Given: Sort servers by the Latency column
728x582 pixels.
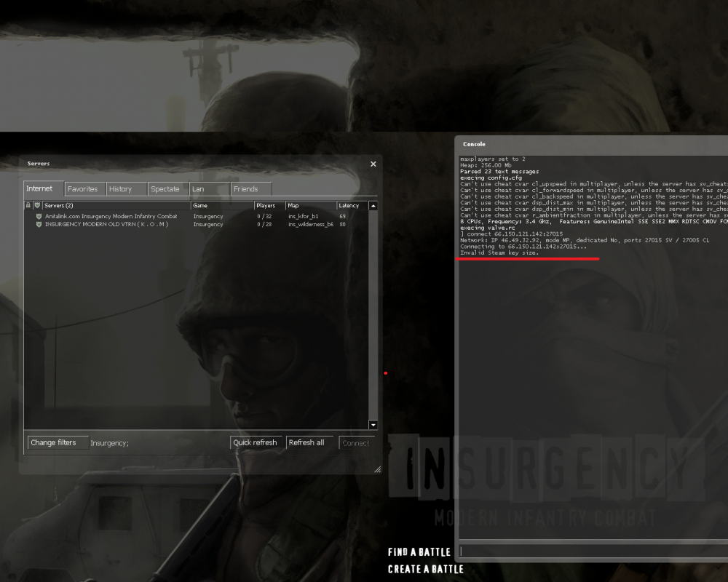Looking at the screenshot, I should [x=352, y=206].
